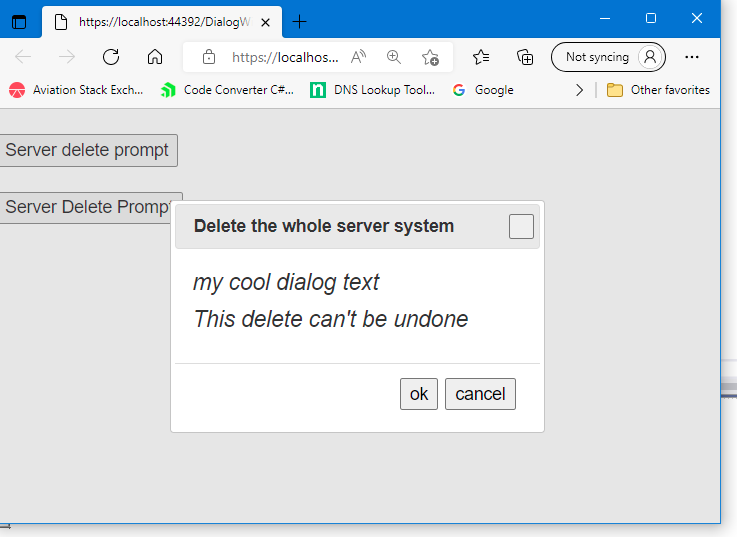This screenshot has height=537, width=737.
Task: Expand the favorites bar overflow chevron
Action: click(x=580, y=90)
